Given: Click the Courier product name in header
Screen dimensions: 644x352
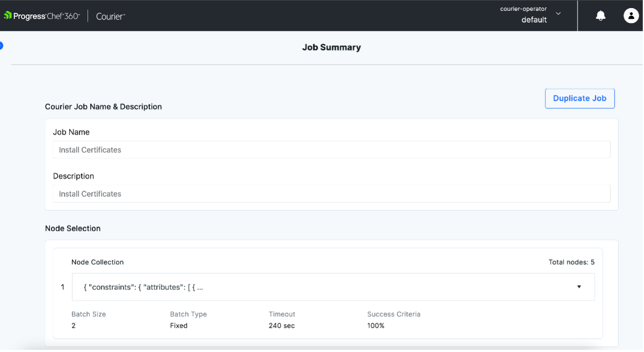Looking at the screenshot, I should (111, 16).
